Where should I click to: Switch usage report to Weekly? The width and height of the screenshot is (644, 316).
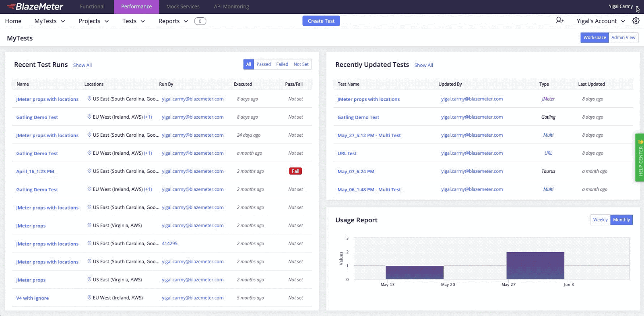pos(600,220)
